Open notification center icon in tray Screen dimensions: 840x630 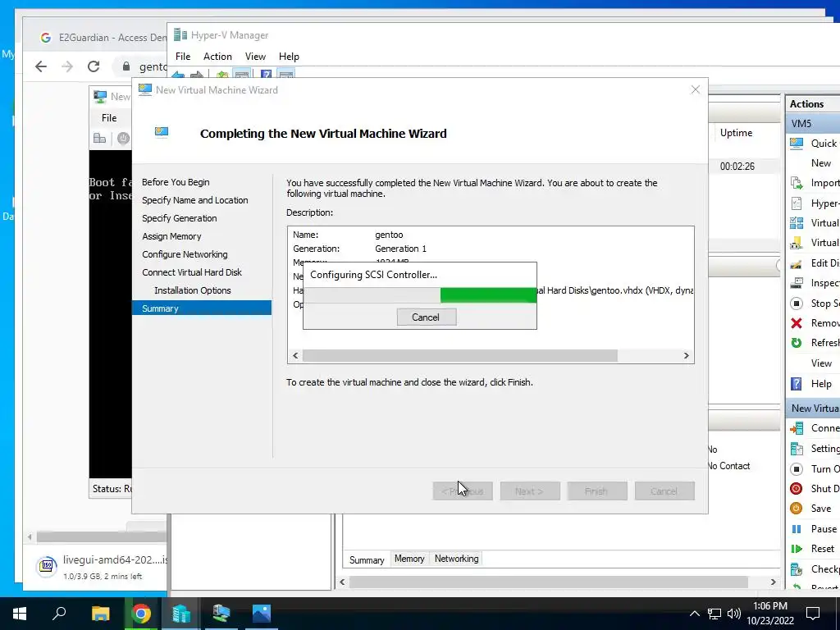point(813,614)
